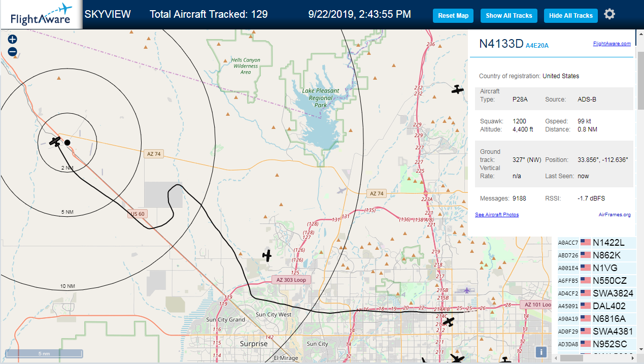
Task: Click A45091 hex code cell
Action: [568, 306]
